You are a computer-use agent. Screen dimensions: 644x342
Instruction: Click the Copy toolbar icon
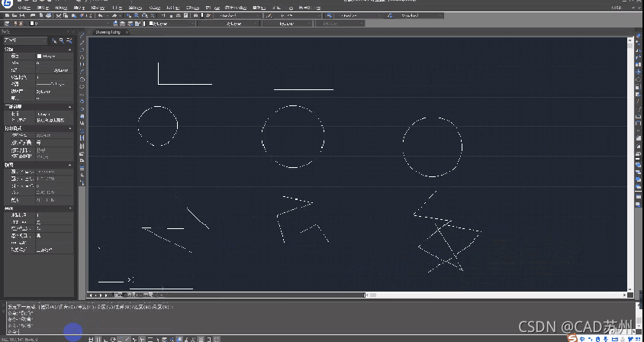click(66, 15)
